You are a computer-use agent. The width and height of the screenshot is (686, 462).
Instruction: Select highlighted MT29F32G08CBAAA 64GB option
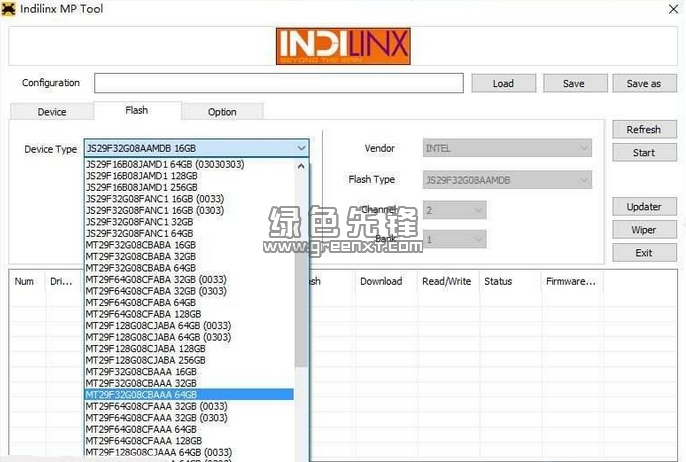(189, 395)
